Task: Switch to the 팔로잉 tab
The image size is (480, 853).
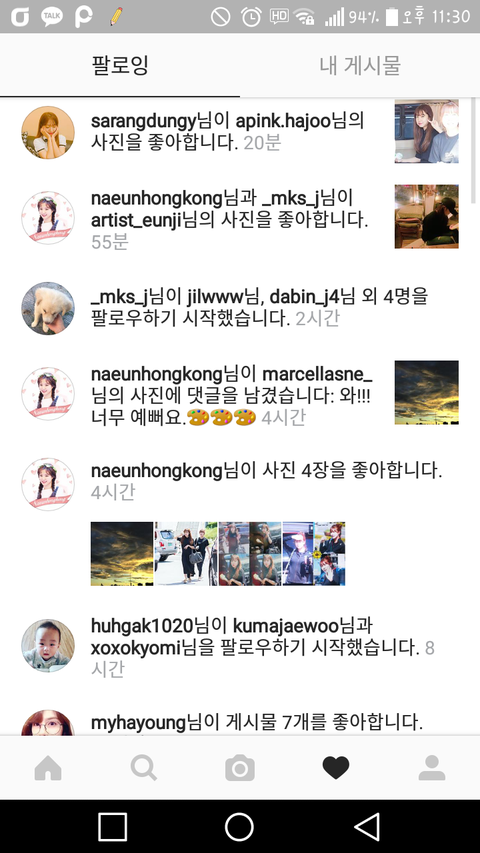Action: 120,65
